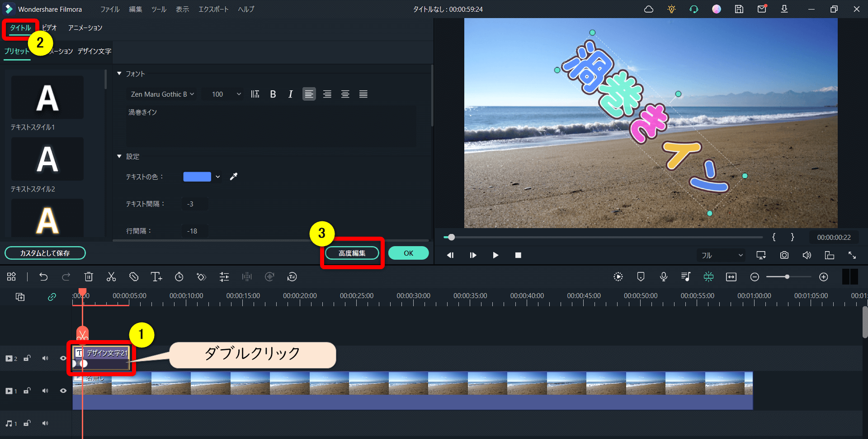
Task: Click the voiceover microphone icon
Action: 664,277
